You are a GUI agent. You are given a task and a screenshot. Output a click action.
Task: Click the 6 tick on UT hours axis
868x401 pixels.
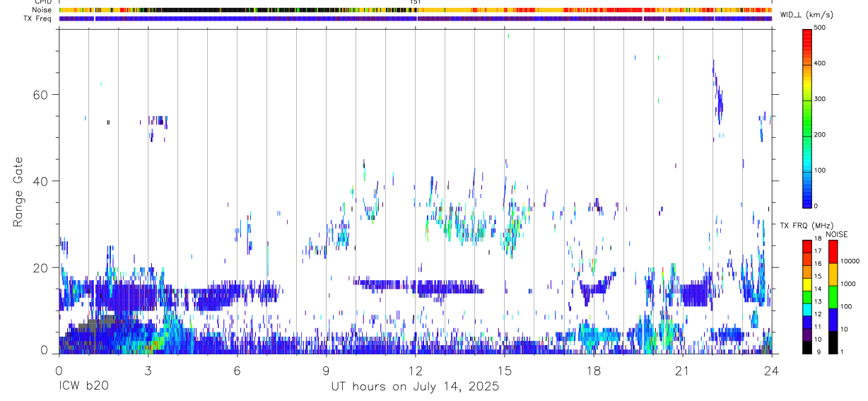[x=237, y=370]
